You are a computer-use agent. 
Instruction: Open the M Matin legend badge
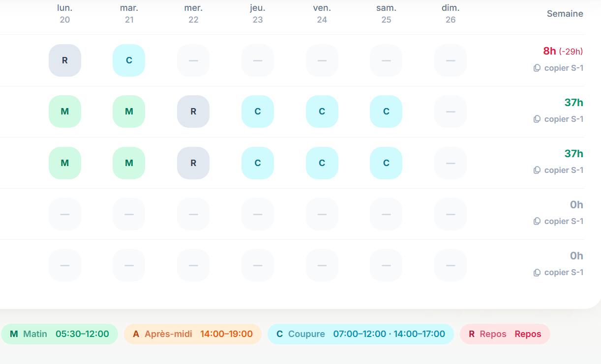coord(60,334)
